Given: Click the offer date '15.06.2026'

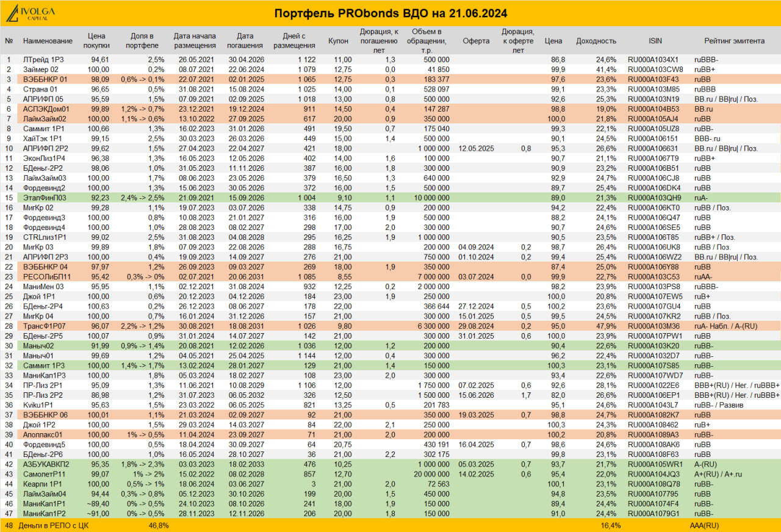Looking at the screenshot, I should pyautogui.click(x=476, y=395).
